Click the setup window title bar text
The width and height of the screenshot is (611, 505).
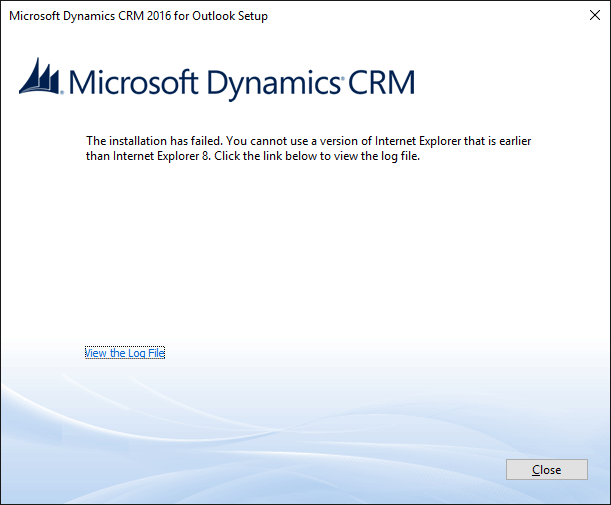tap(138, 16)
